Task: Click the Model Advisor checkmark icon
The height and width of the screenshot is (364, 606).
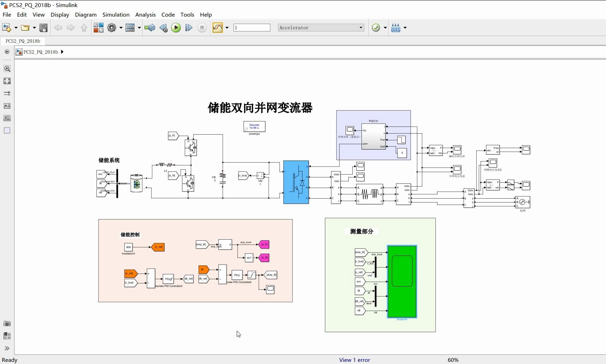Action: point(376,28)
